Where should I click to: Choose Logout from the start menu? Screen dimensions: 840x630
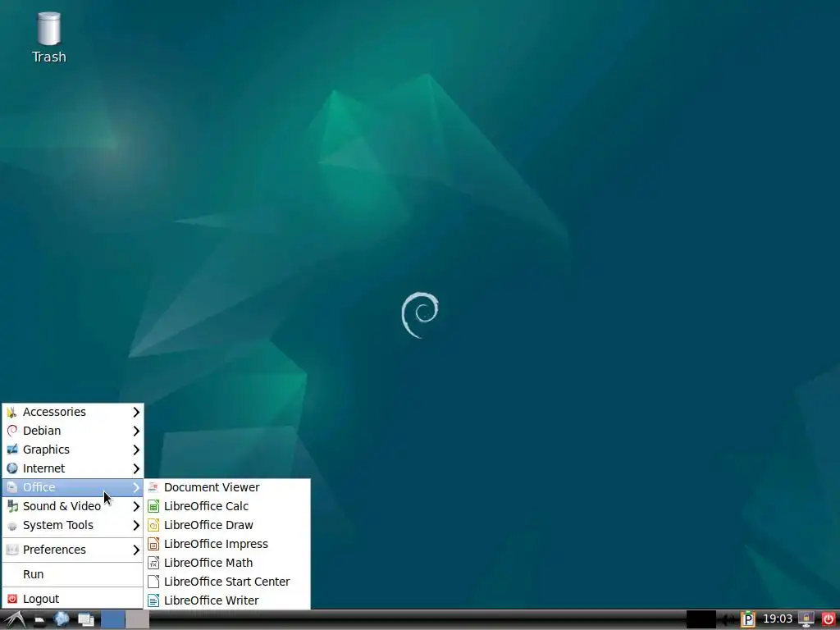pos(73,599)
